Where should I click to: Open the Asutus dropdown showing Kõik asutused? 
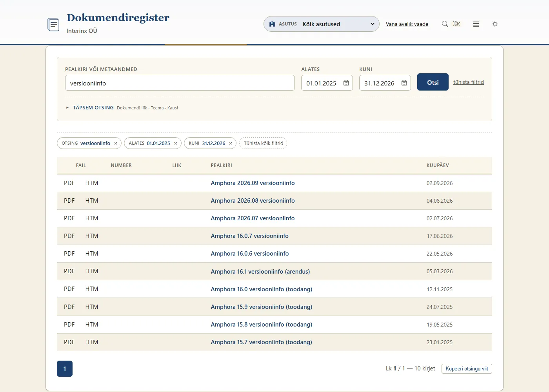point(322,24)
